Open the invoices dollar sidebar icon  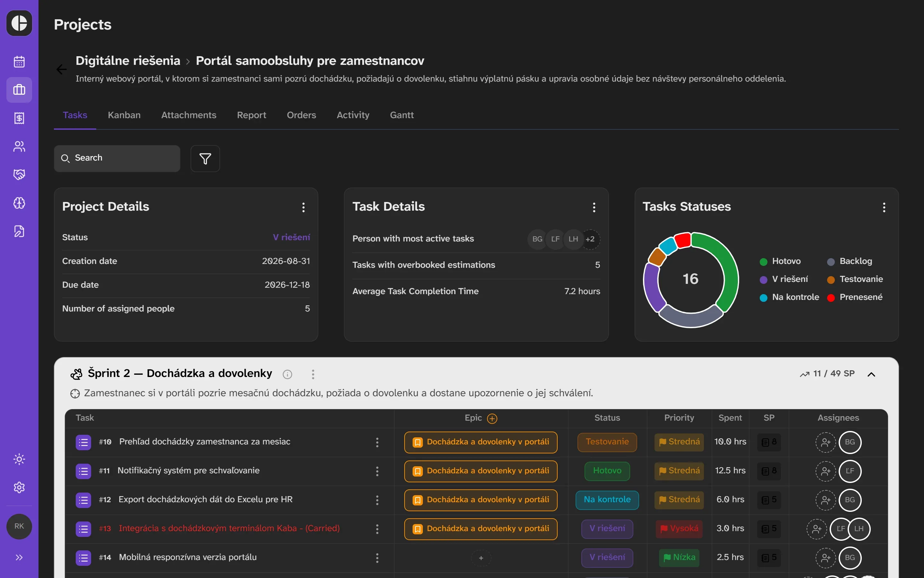(19, 118)
